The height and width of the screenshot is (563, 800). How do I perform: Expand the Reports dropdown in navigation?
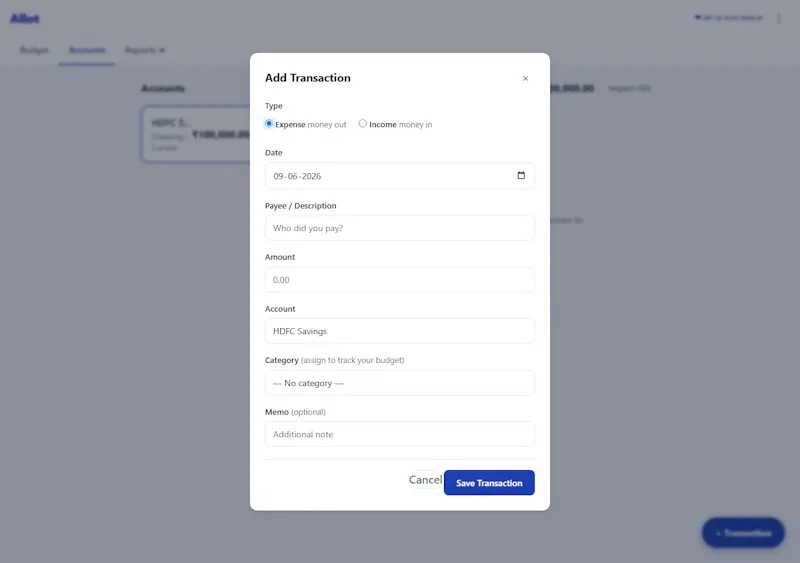pos(145,50)
